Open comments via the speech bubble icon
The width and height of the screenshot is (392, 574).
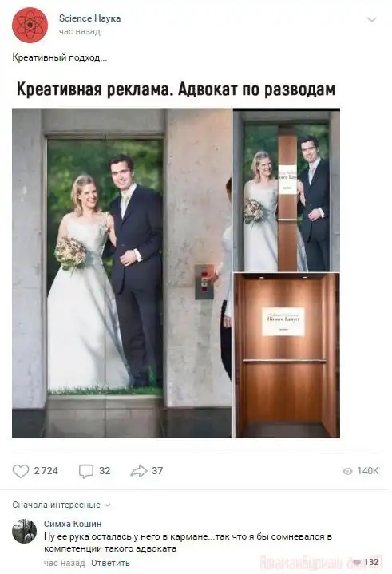(86, 471)
